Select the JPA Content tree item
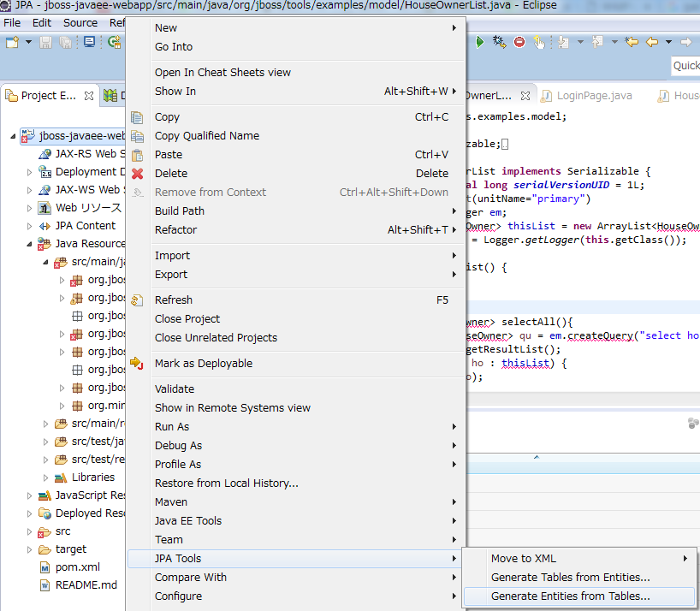The height and width of the screenshot is (611, 700). [86, 226]
